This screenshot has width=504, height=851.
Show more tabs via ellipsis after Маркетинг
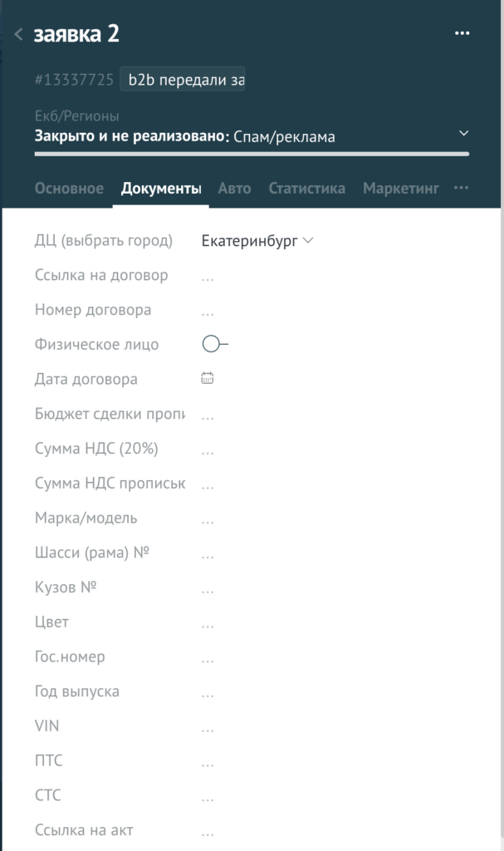tap(461, 189)
